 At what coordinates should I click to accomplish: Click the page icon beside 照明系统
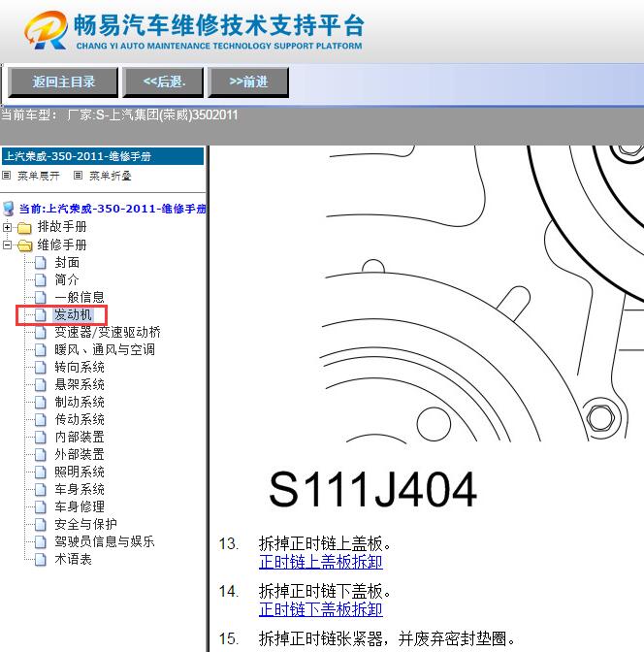coord(41,473)
